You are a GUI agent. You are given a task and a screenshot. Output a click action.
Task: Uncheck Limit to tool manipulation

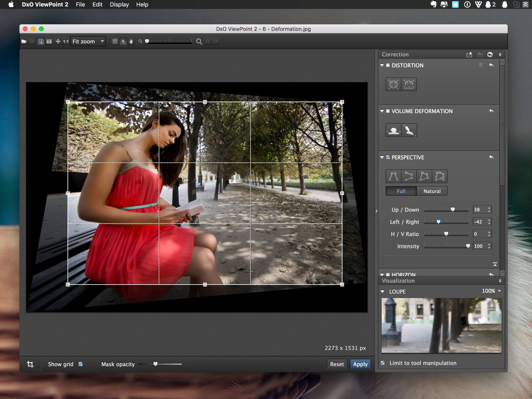click(383, 363)
